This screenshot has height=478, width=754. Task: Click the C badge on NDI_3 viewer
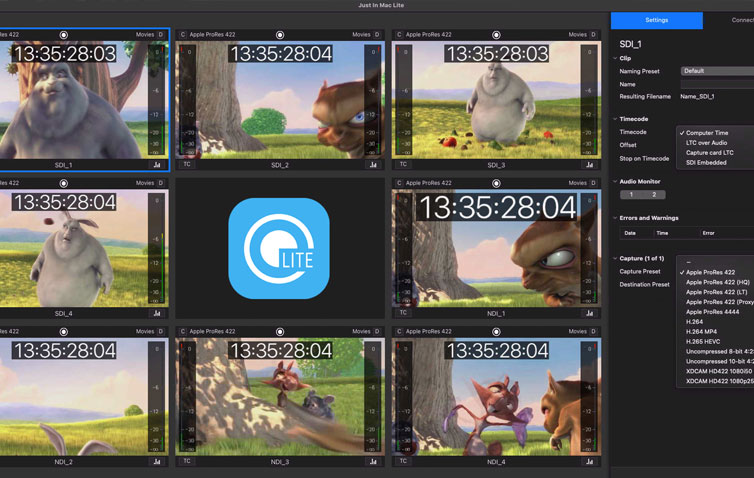pyautogui.click(x=183, y=331)
